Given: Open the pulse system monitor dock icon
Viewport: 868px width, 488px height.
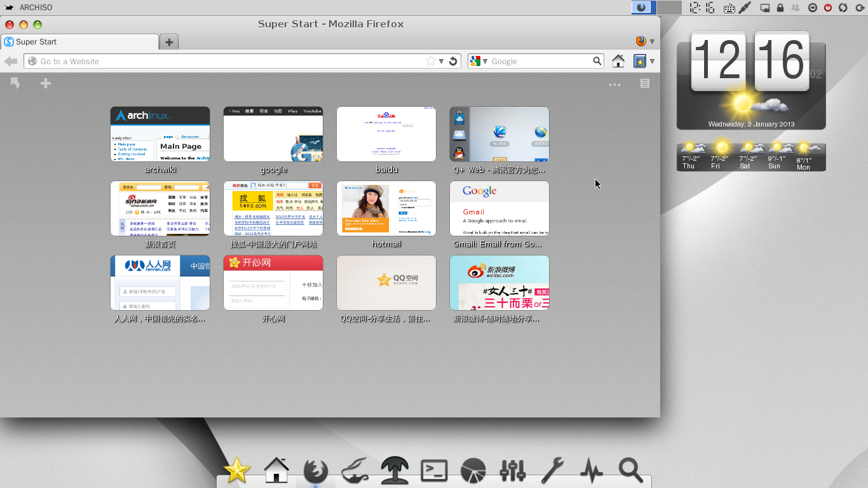Looking at the screenshot, I should [x=592, y=471].
